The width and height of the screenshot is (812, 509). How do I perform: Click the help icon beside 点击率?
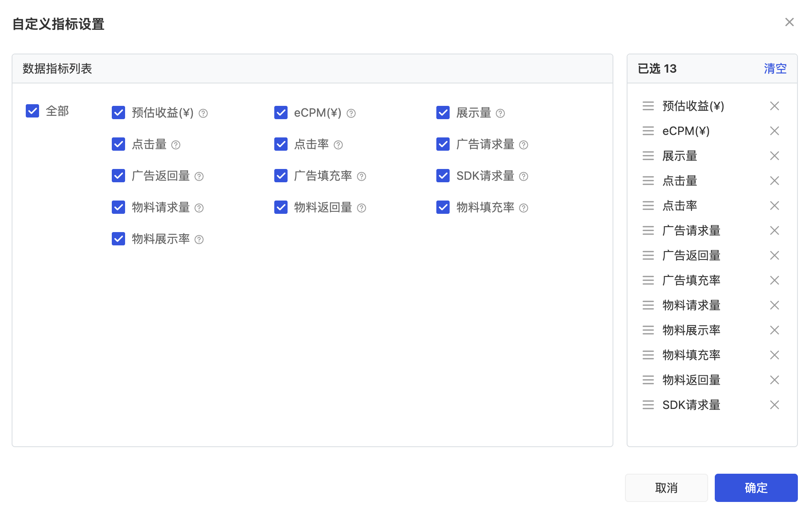[x=338, y=145]
